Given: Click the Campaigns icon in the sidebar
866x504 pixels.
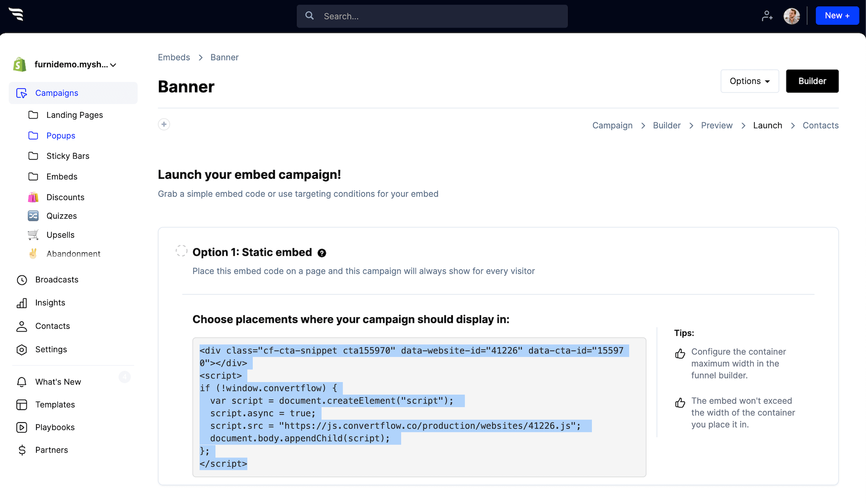Looking at the screenshot, I should click(22, 93).
